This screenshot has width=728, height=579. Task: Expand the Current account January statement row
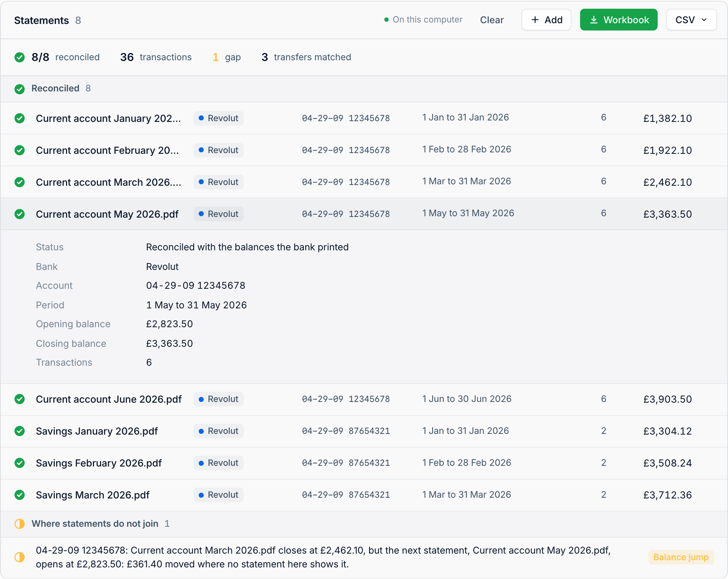[x=364, y=118]
